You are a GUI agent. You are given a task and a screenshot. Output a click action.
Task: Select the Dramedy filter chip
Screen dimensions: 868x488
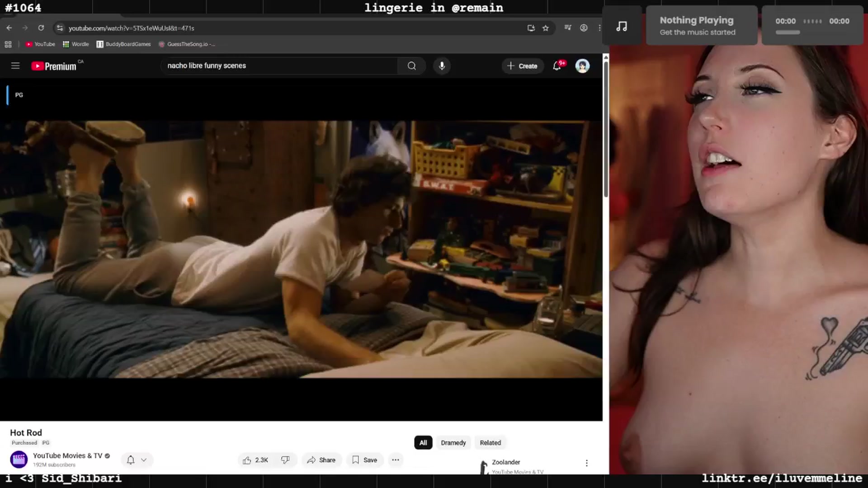coord(453,443)
